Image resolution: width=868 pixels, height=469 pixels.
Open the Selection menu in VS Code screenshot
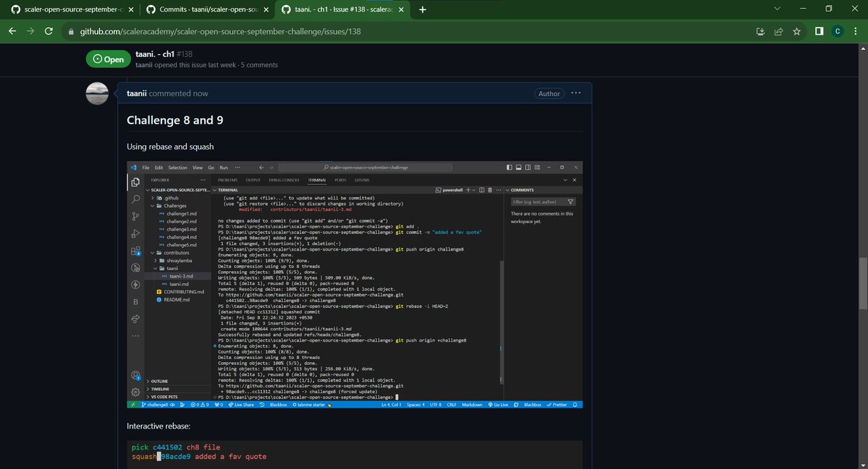point(177,167)
